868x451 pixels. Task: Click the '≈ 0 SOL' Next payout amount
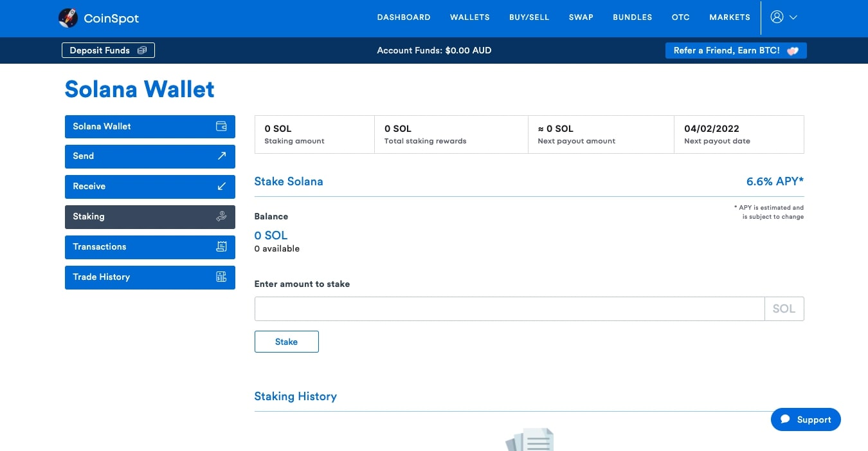[556, 129]
